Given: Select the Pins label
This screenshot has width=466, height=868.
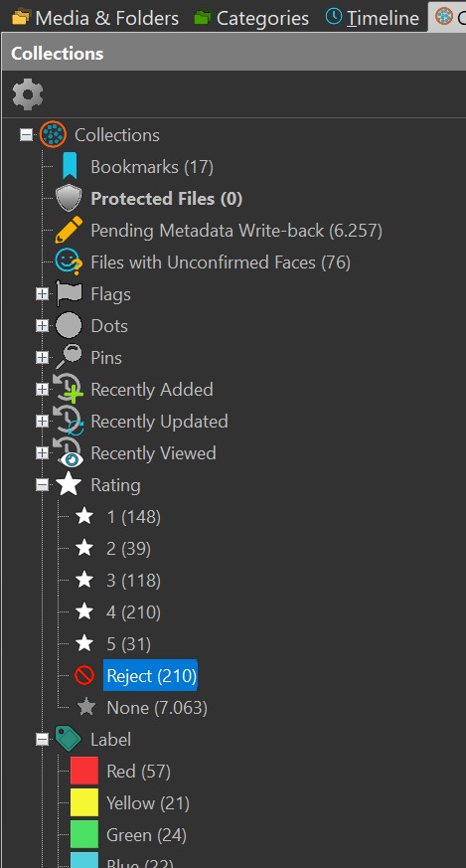Looking at the screenshot, I should pyautogui.click(x=106, y=358).
